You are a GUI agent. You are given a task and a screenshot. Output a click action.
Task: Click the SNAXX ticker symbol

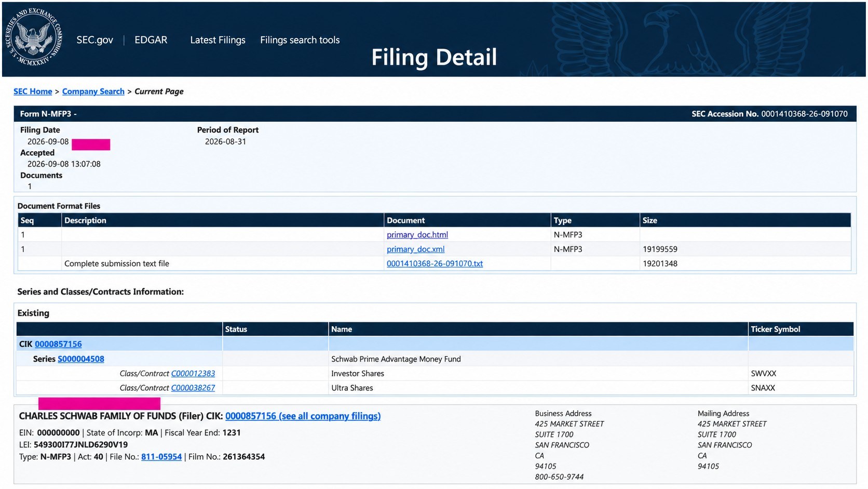pyautogui.click(x=763, y=388)
